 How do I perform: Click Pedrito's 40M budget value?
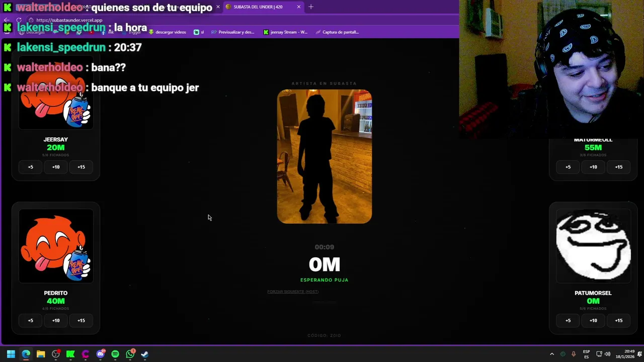pyautogui.click(x=56, y=301)
